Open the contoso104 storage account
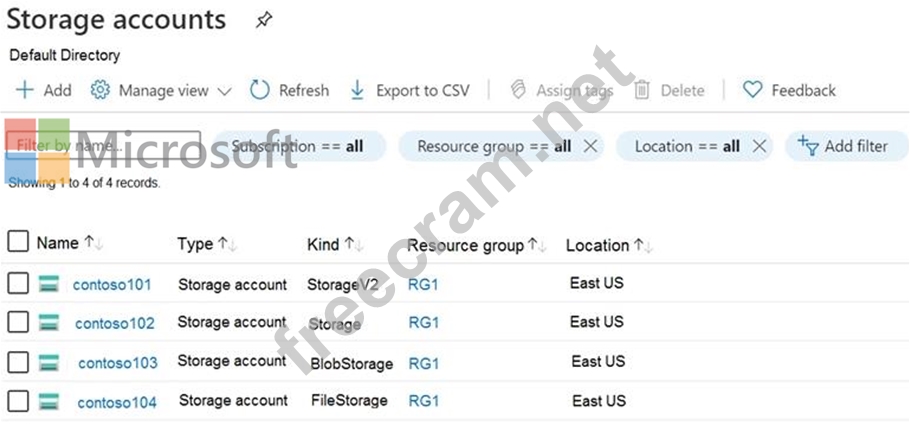910x424 pixels. [x=117, y=402]
